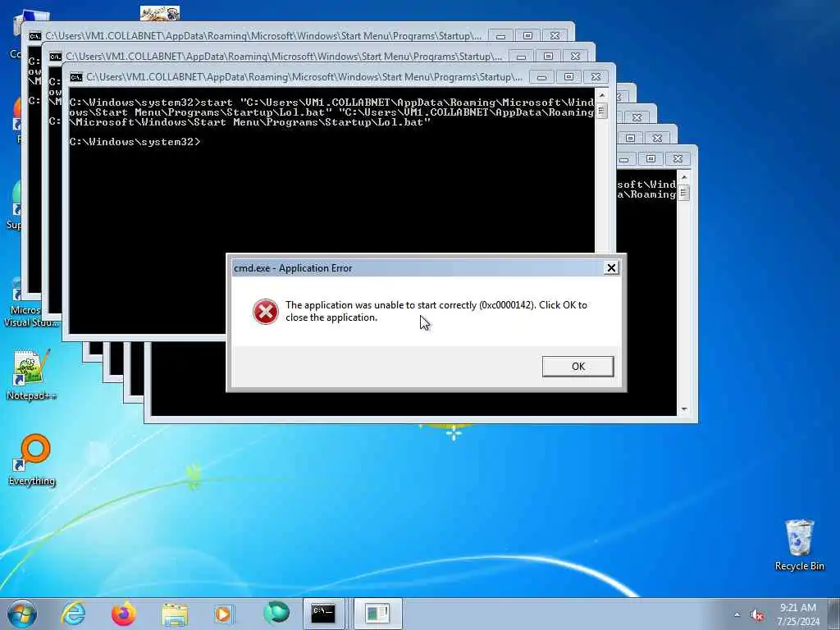Click front cmd window title bar path text
Screen dimensions: 840x630
(304, 77)
